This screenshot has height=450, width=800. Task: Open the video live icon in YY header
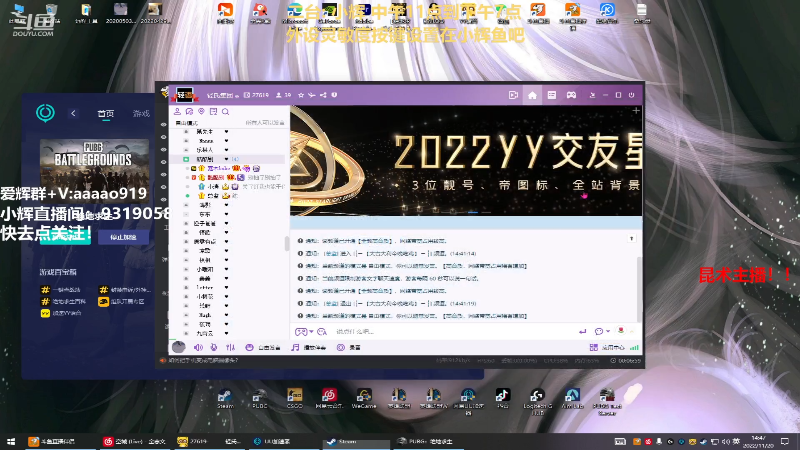click(513, 95)
